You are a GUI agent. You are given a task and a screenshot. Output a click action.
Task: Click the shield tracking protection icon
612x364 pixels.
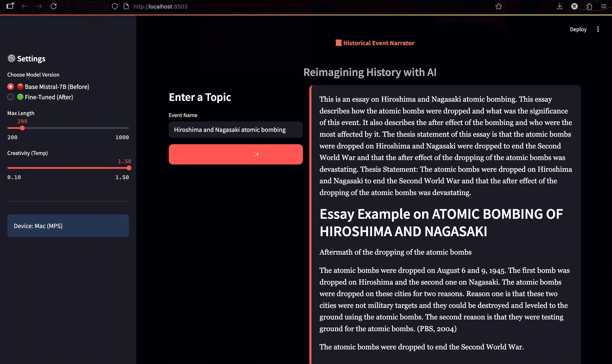click(115, 6)
